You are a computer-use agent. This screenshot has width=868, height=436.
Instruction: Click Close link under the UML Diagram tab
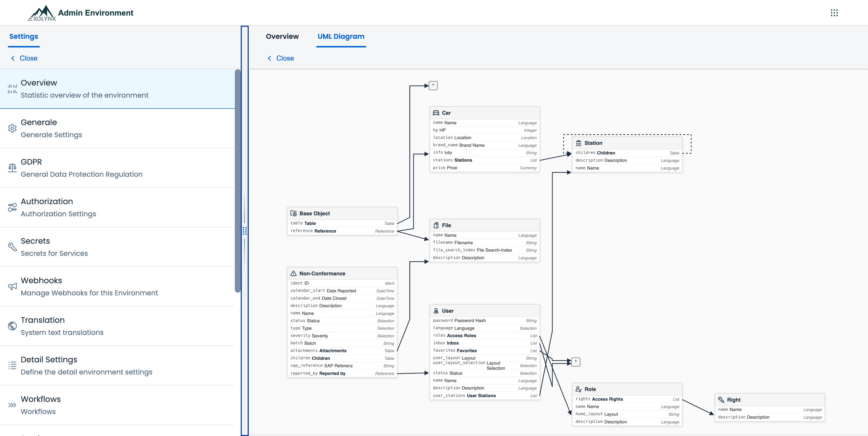pyautogui.click(x=285, y=58)
